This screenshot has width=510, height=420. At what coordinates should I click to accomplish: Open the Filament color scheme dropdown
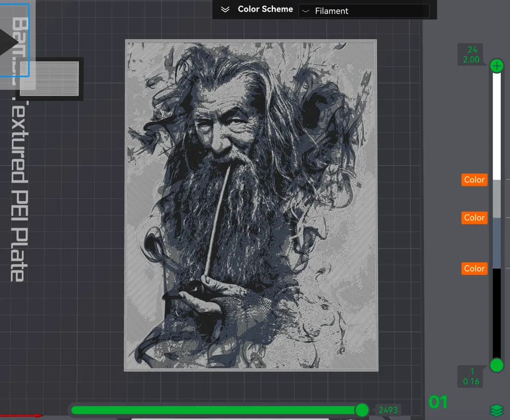pyautogui.click(x=364, y=11)
